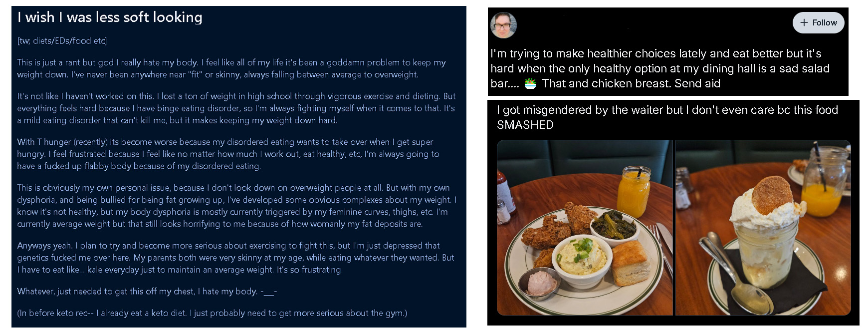Click the 'misgendered by the waiter' post text
Image resolution: width=868 pixels, height=333 pixels.
[x=667, y=117]
